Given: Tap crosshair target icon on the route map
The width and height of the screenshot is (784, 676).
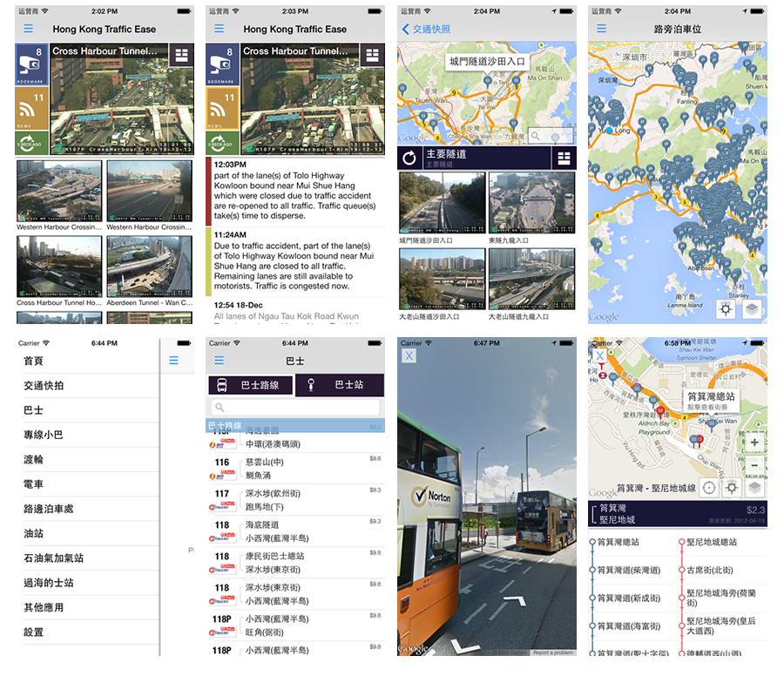Looking at the screenshot, I should [709, 488].
